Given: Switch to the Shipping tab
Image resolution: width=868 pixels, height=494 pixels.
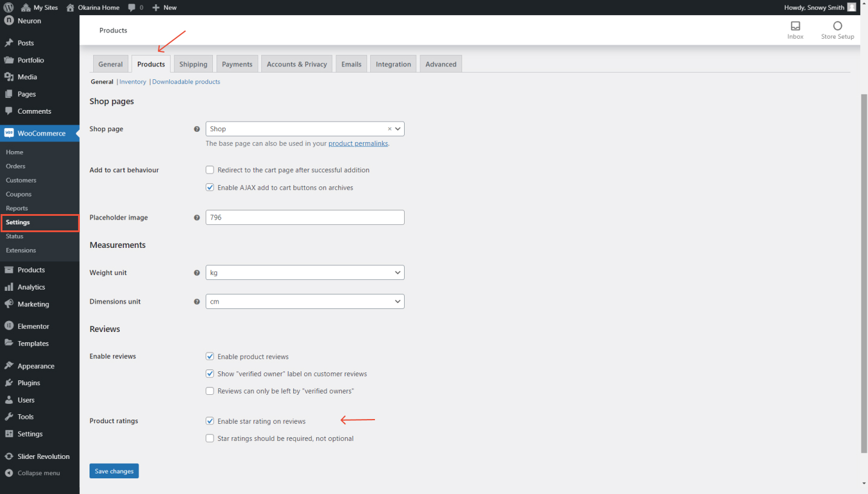Looking at the screenshot, I should coord(194,64).
